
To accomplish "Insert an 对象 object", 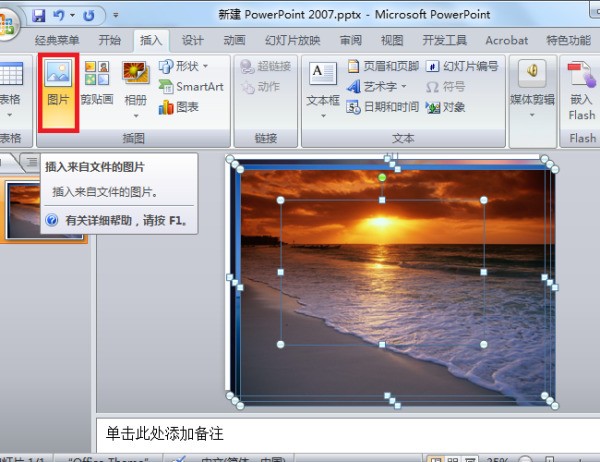I will tap(446, 107).
